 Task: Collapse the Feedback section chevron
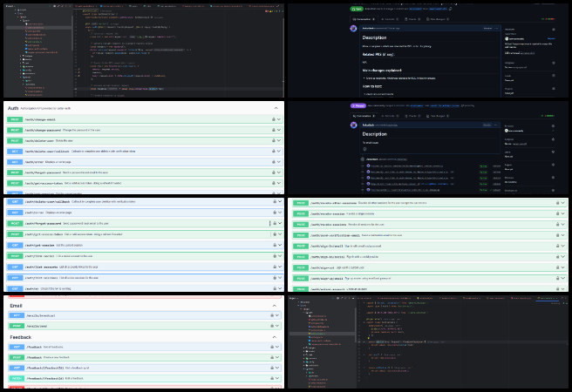275,337
